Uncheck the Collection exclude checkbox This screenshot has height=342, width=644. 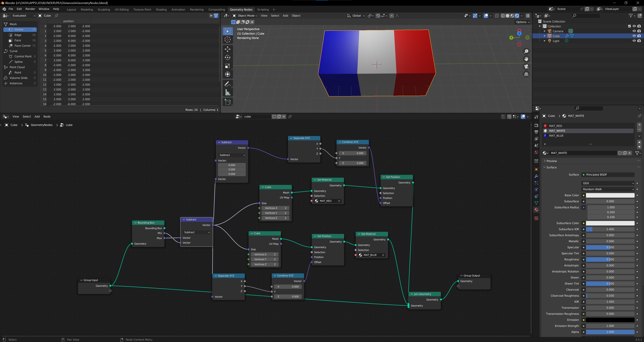630,26
